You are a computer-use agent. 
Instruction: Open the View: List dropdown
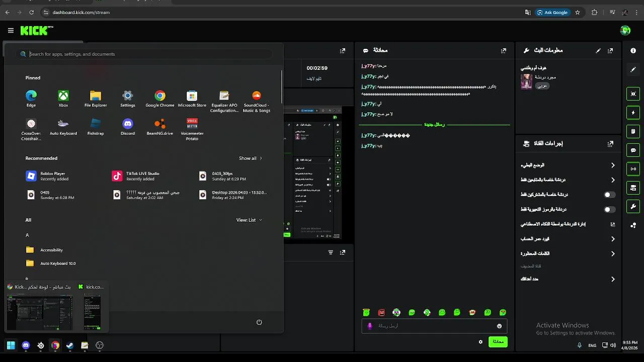coord(249,220)
